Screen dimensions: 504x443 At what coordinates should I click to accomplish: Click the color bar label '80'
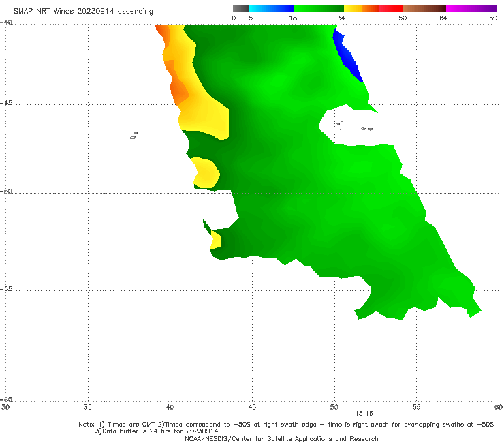coord(493,18)
